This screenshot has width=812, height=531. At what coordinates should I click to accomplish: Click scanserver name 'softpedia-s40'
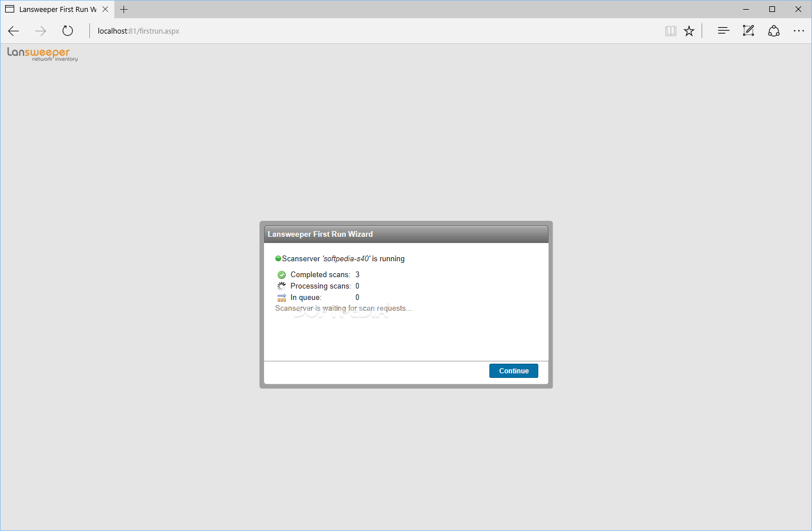[x=346, y=258]
